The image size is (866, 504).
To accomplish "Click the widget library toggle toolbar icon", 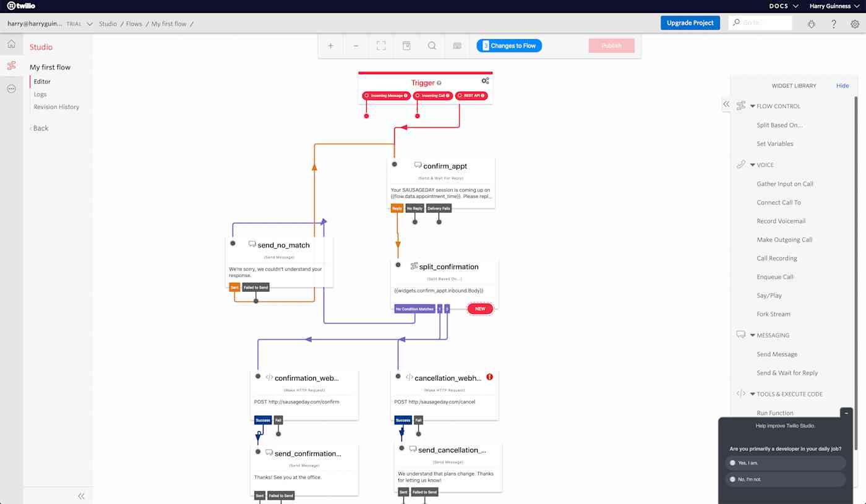I will pos(406,46).
